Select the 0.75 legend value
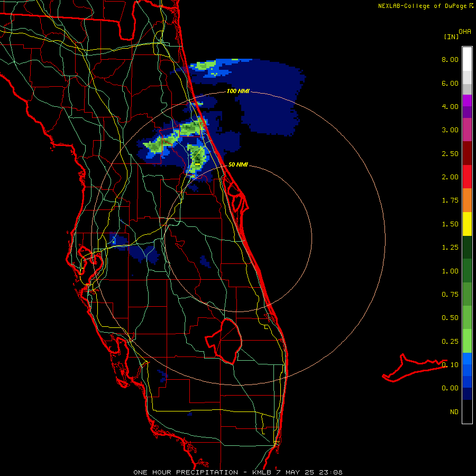 tap(450, 295)
